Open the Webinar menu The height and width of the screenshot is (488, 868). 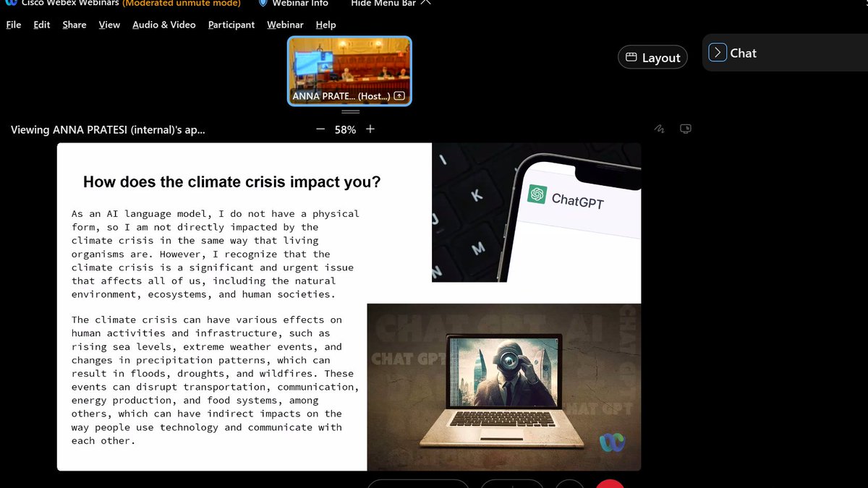click(285, 25)
